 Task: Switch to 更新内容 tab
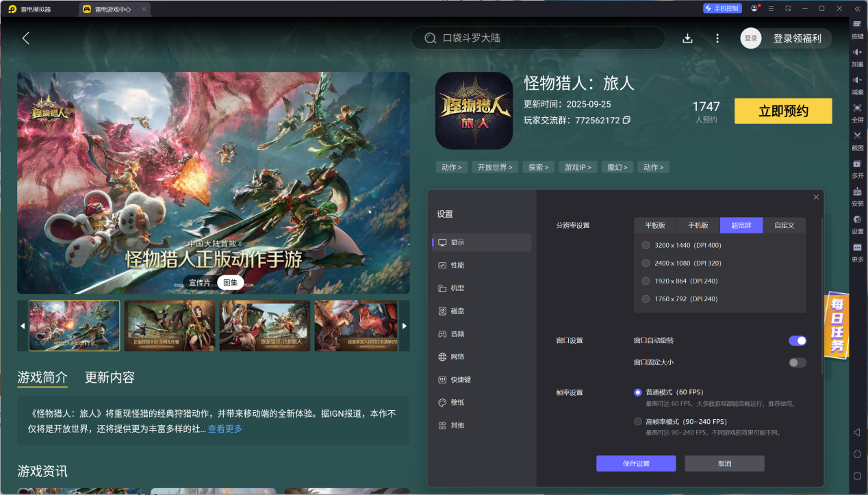pos(110,377)
